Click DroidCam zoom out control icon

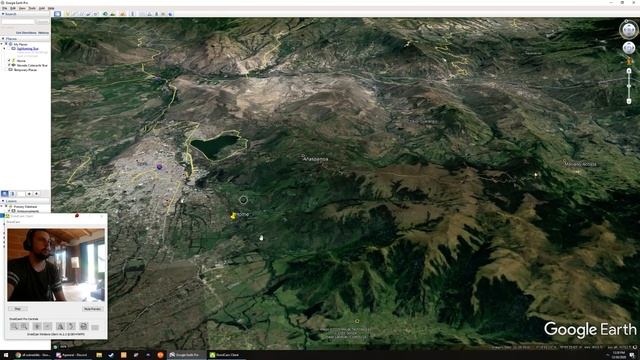coord(14,326)
